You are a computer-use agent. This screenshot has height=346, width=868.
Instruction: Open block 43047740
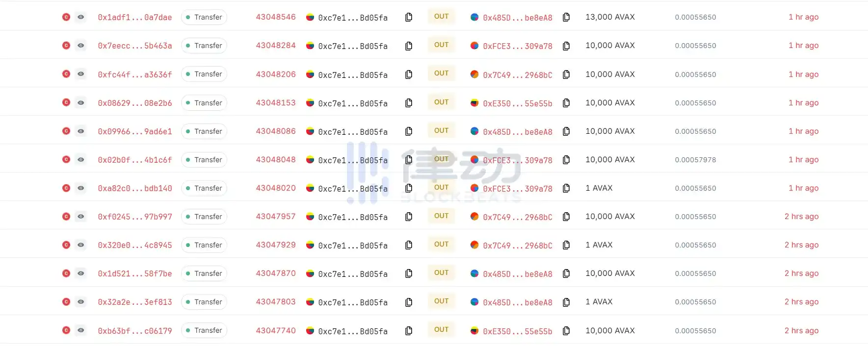click(276, 330)
